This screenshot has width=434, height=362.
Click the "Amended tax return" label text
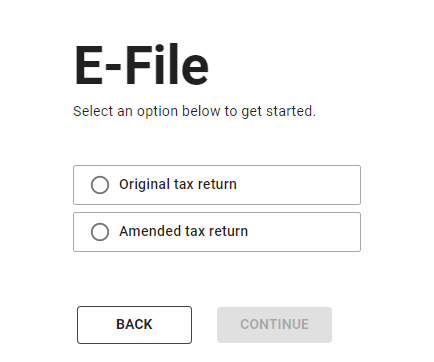pyautogui.click(x=184, y=231)
